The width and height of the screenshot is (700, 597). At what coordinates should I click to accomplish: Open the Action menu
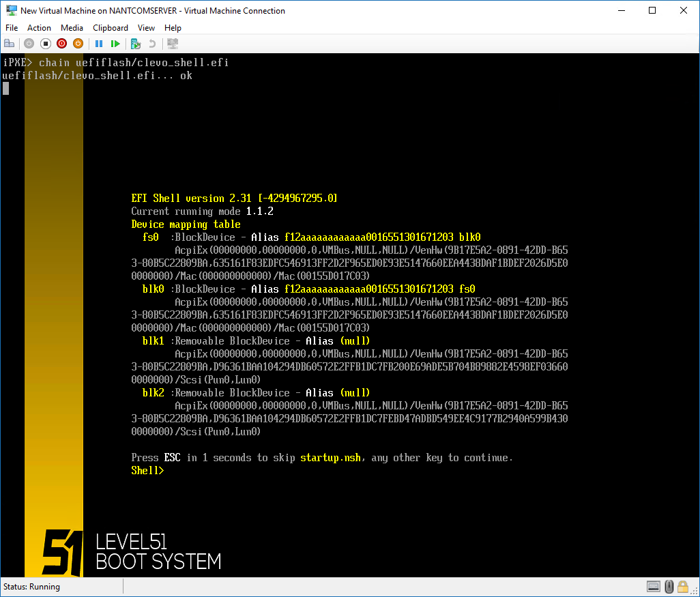[39, 28]
